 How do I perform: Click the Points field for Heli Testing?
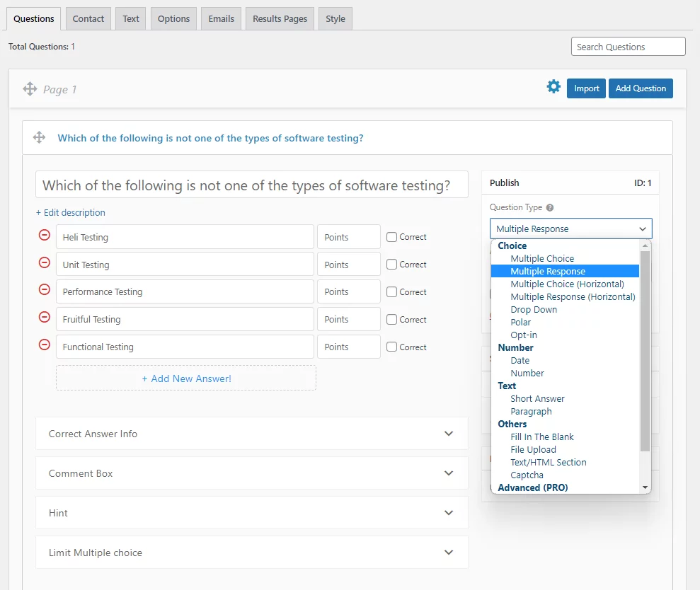349,237
